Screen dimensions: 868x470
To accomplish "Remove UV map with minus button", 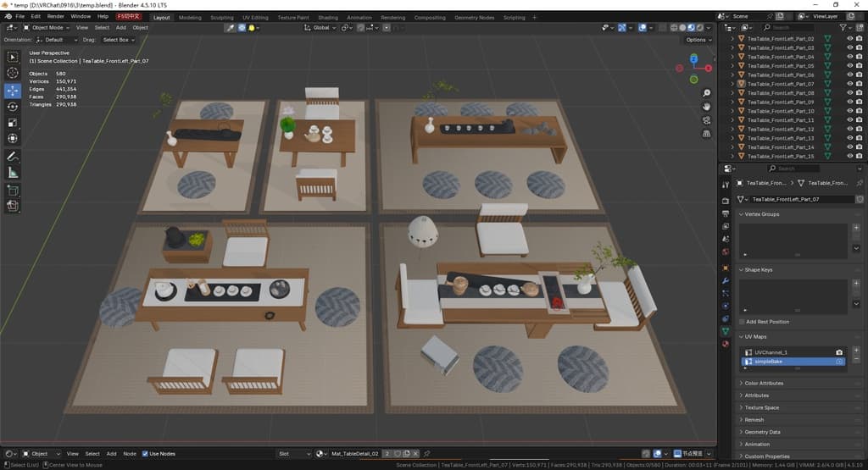I will 856,359.
